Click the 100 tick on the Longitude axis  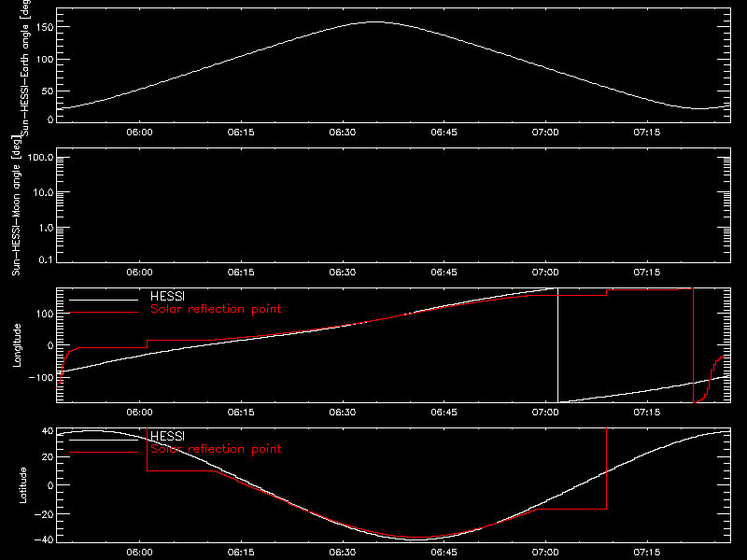[x=45, y=314]
